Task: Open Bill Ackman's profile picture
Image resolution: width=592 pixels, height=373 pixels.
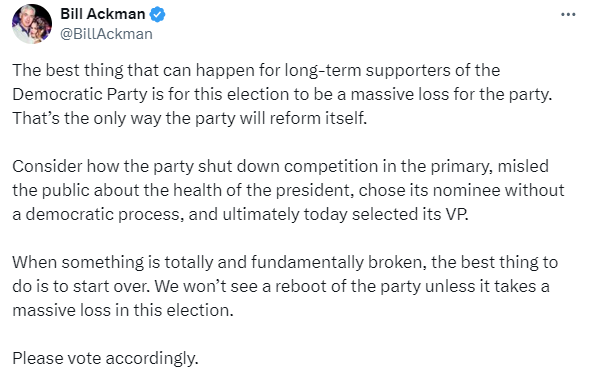Action: 32,24
